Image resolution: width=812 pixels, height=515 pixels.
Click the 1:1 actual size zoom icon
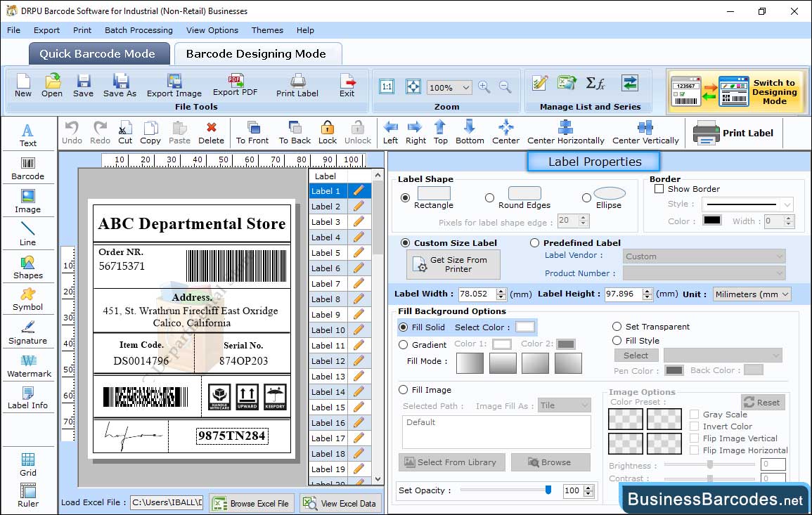click(387, 86)
